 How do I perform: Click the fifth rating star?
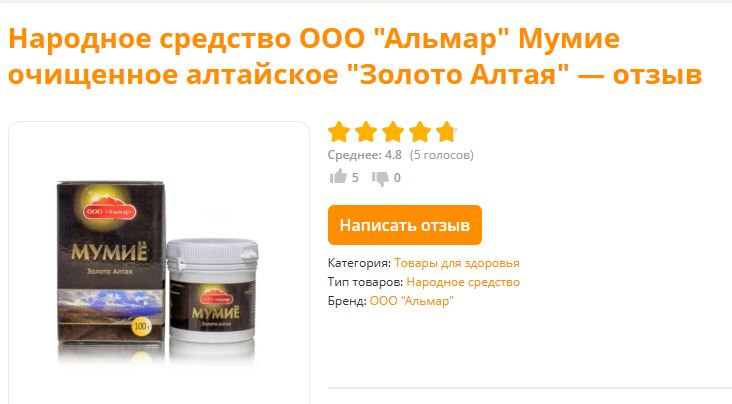[447, 132]
